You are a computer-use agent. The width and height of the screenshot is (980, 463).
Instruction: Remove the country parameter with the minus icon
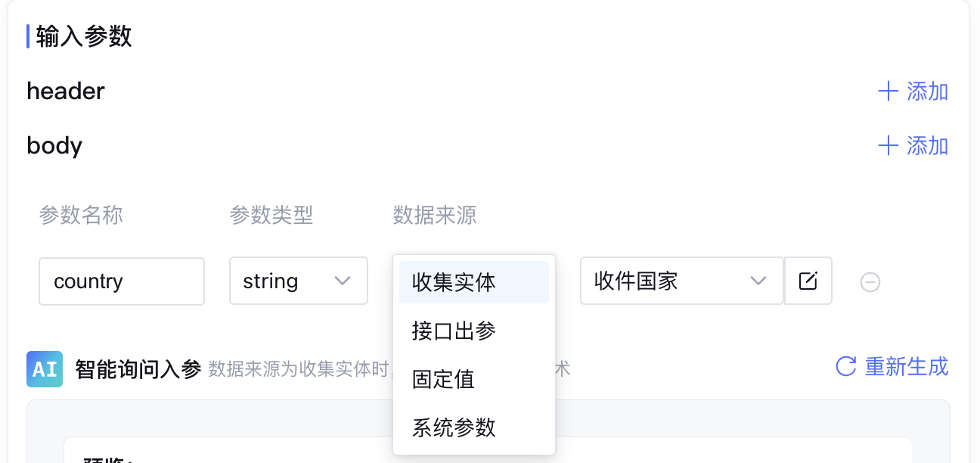[x=870, y=282]
